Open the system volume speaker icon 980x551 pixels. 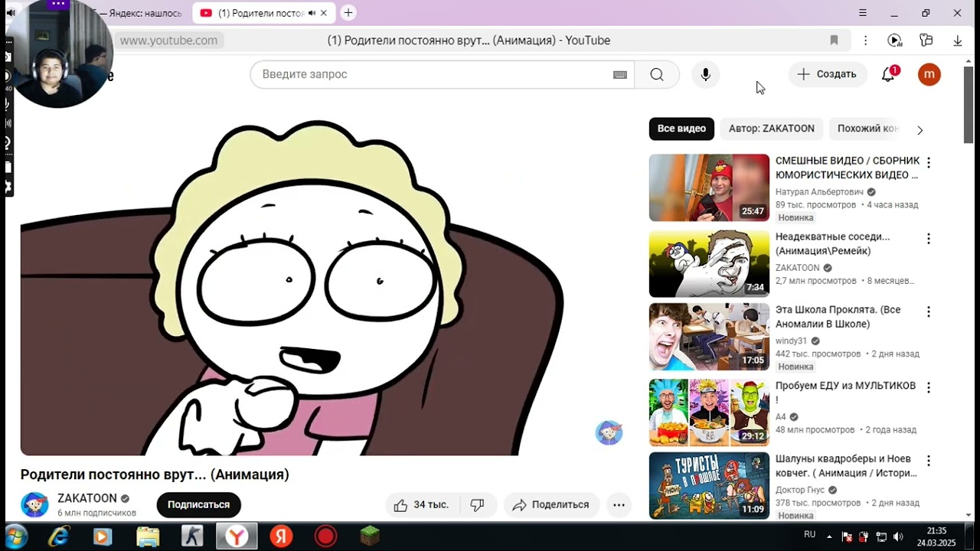tap(898, 536)
